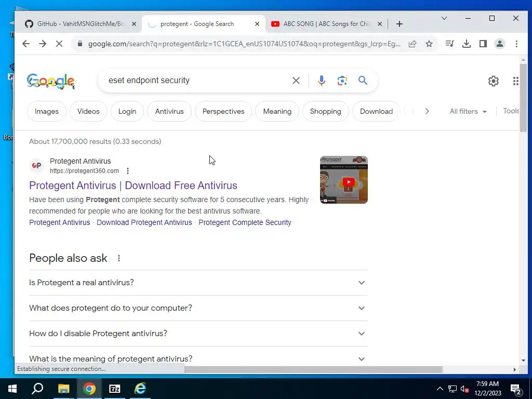Expand "How do I disable Protegent antivirus?"

[198, 334]
